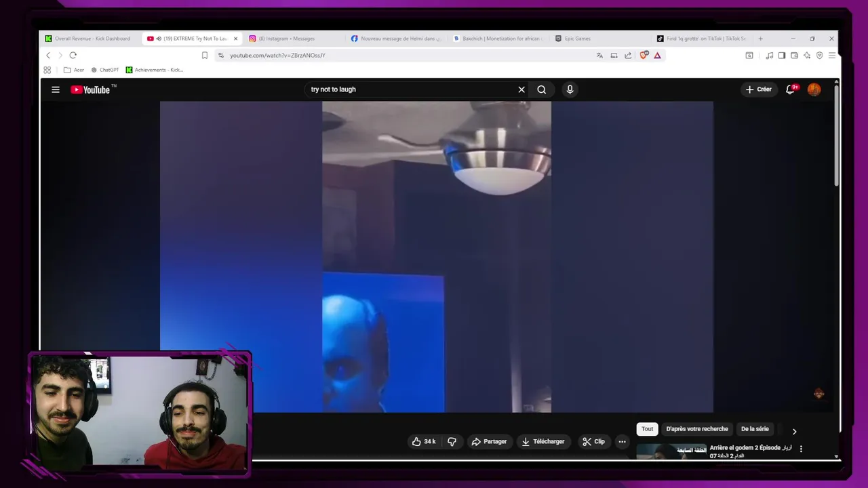Go forward in the browser
The height and width of the screenshot is (488, 868).
pyautogui.click(x=60, y=55)
